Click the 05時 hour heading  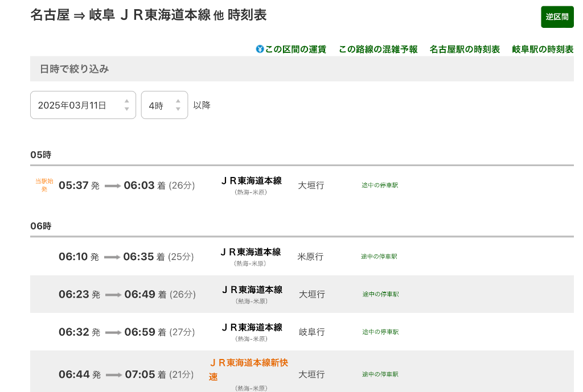pyautogui.click(x=41, y=155)
